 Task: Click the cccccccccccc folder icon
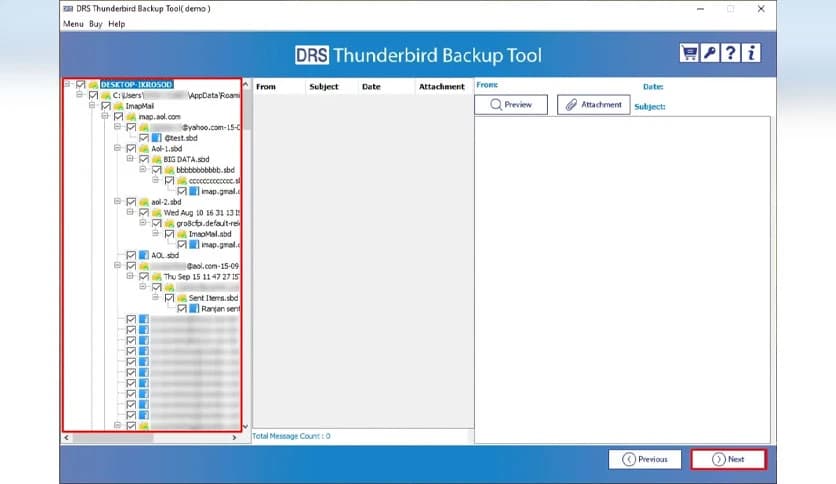pyautogui.click(x=182, y=181)
